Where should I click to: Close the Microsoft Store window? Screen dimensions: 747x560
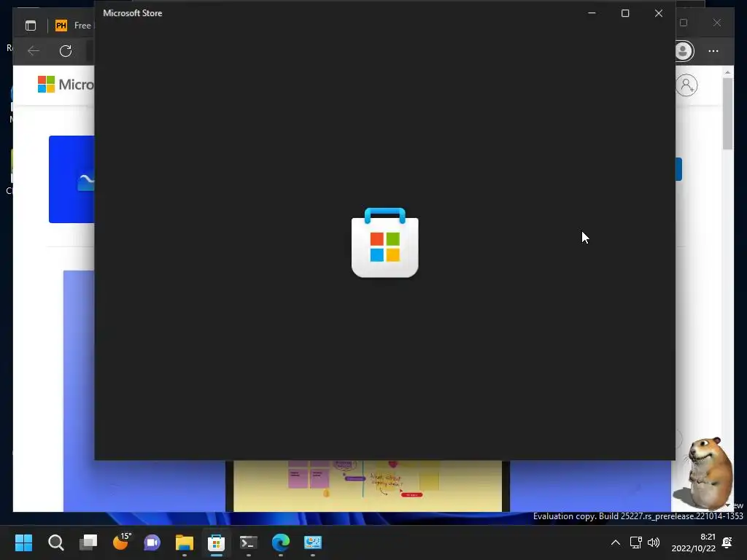(659, 13)
